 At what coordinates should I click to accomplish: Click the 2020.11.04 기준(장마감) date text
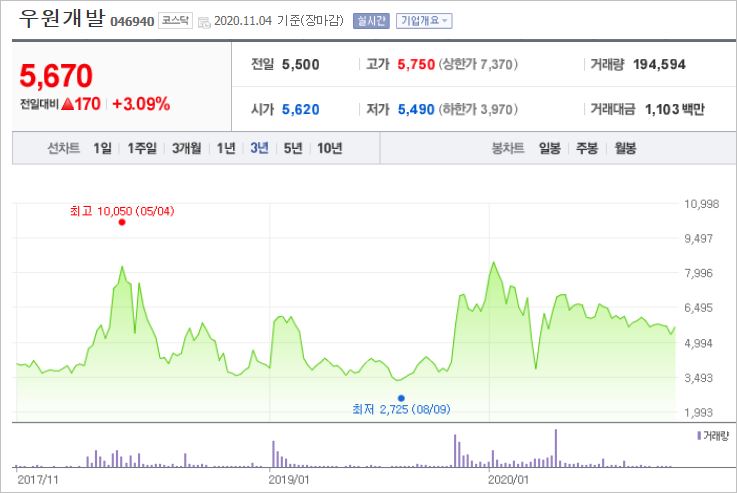click(x=279, y=21)
